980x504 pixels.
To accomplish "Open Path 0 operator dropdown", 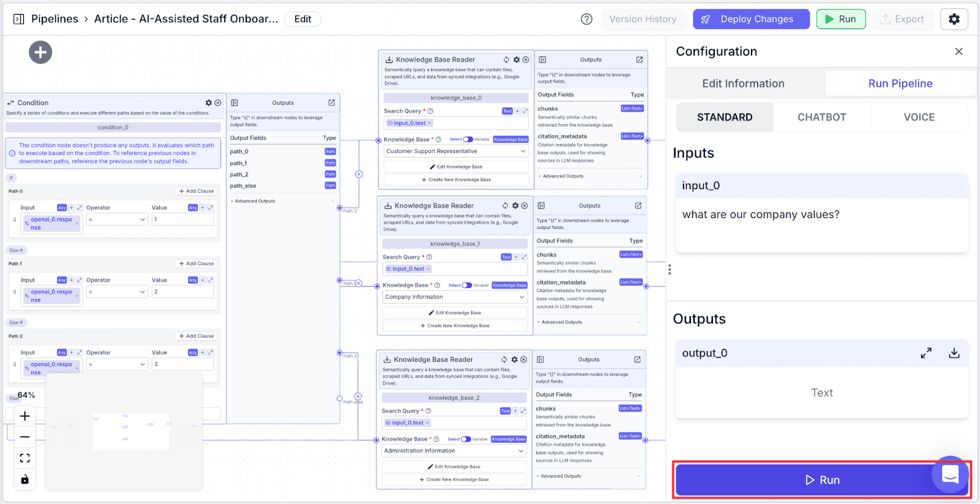I will (x=117, y=219).
